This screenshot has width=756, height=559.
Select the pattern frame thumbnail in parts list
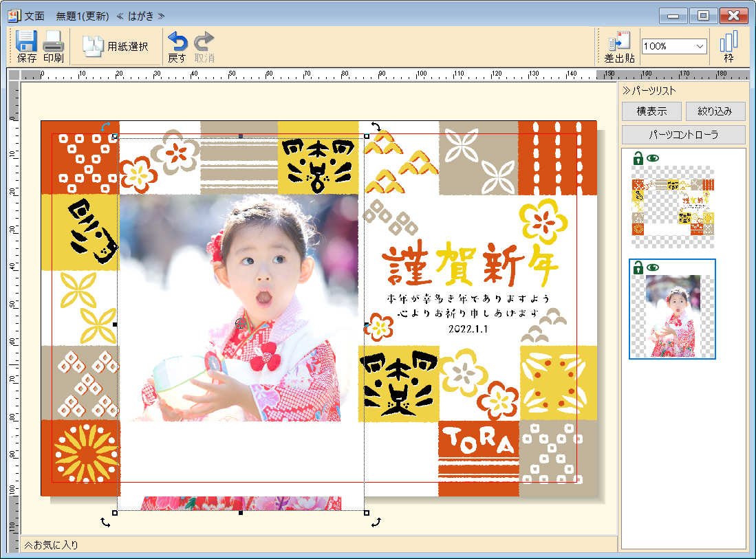[673, 206]
